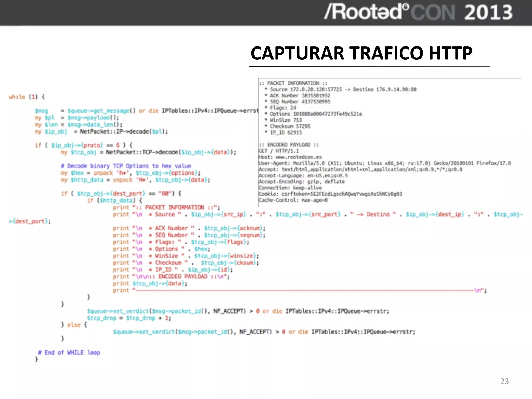Click the User-Agent Mozilla/5.0 output line
The height and width of the screenshot is (399, 532).
(x=385, y=163)
